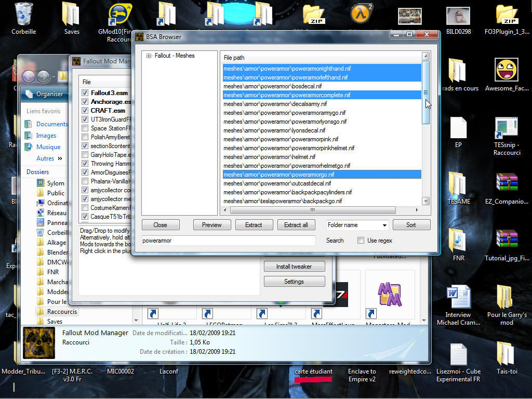Click the Preview button

212,225
